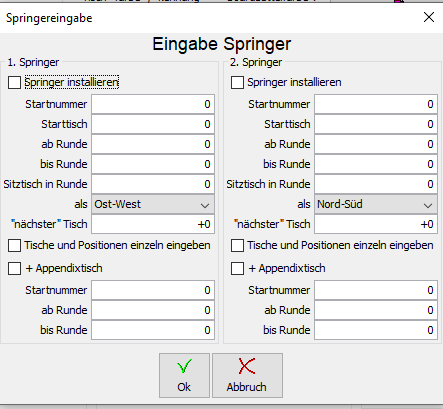Tick 'Tische und Positionen einzeln eingeben' for 2. Springer

(237, 246)
